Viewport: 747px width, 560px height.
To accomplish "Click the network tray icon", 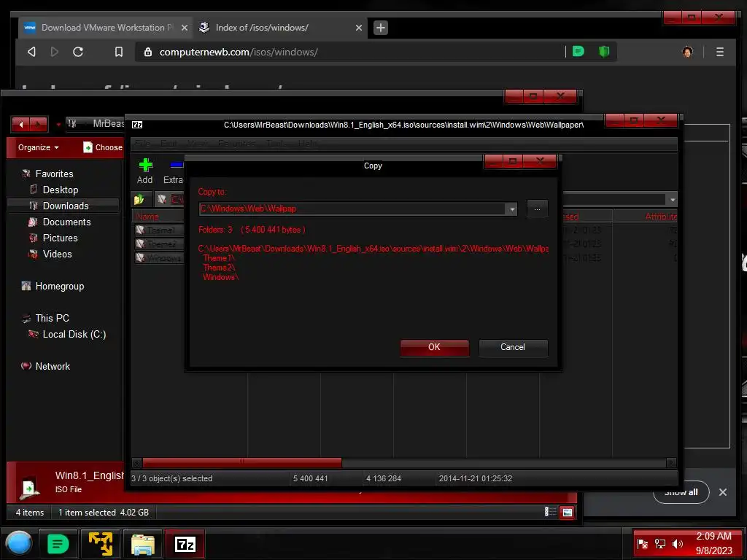I will [x=659, y=544].
